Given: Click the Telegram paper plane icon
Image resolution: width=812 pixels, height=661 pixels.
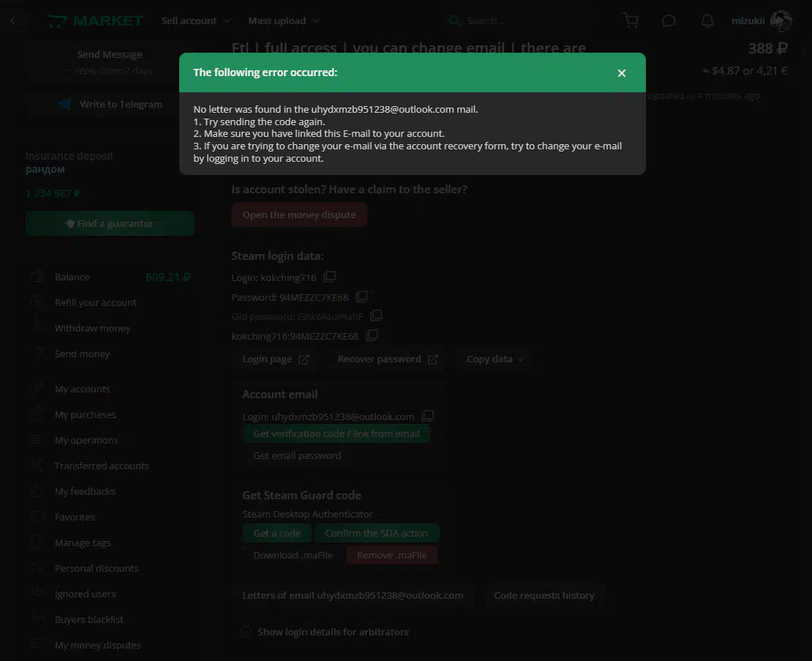Looking at the screenshot, I should pyautogui.click(x=64, y=104).
